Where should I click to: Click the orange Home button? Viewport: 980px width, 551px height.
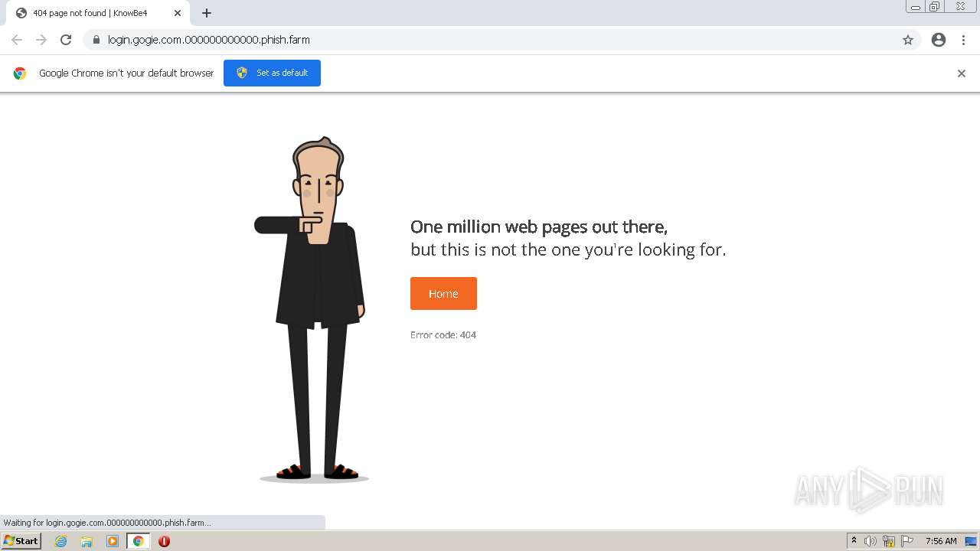[x=443, y=294]
